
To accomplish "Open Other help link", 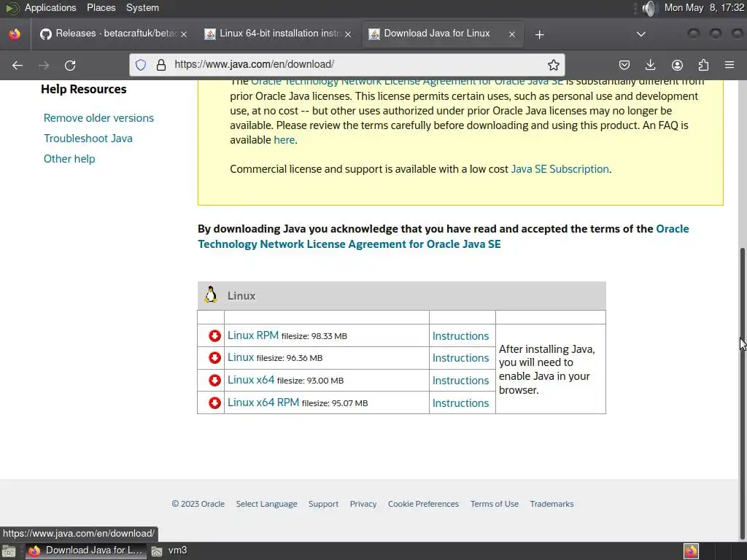I will point(69,159).
